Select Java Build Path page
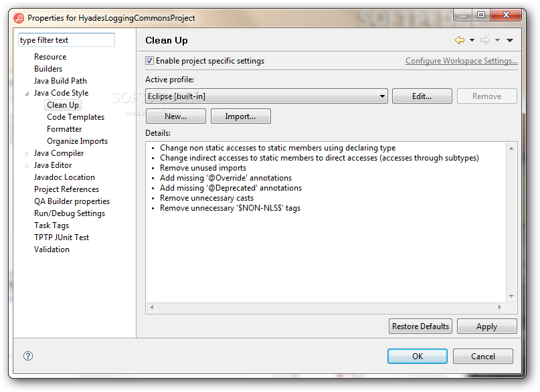 pyautogui.click(x=60, y=81)
